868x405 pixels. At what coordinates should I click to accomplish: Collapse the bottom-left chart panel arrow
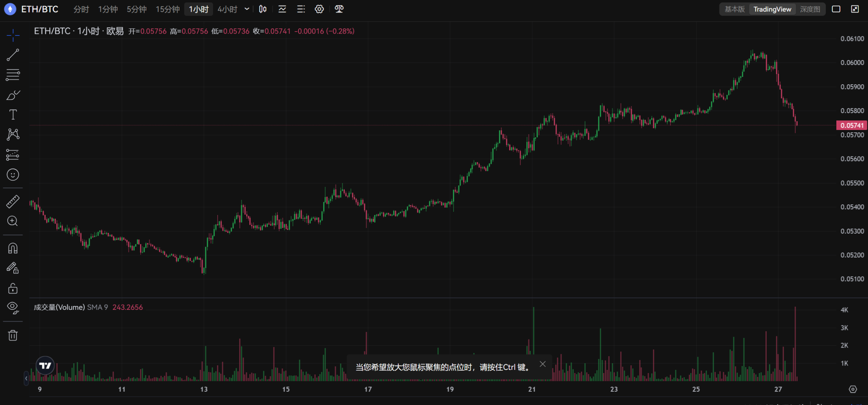click(26, 378)
